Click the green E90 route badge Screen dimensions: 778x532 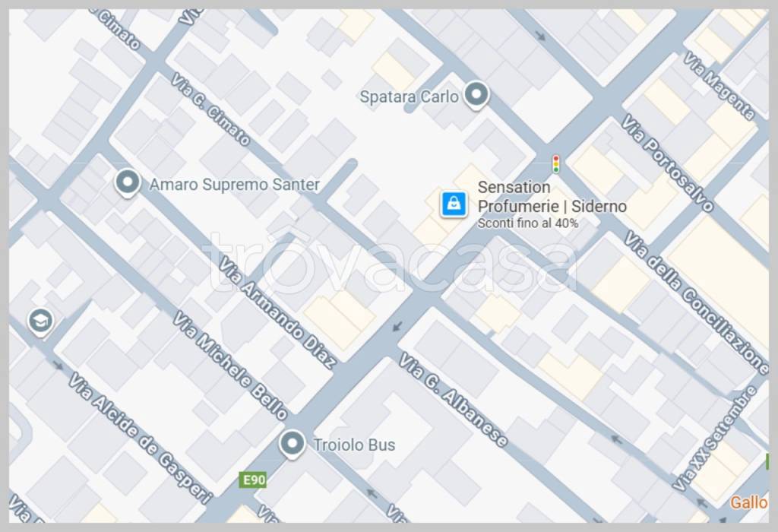(253, 480)
